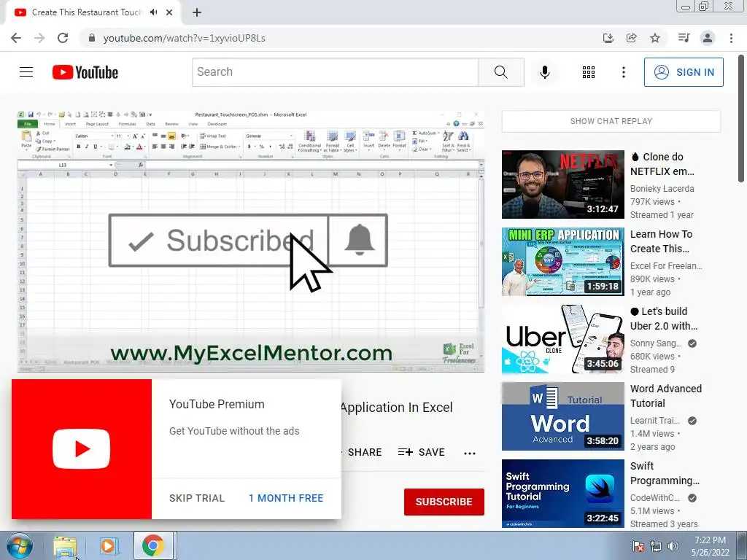Open the Learn How To Create This title

point(661,241)
